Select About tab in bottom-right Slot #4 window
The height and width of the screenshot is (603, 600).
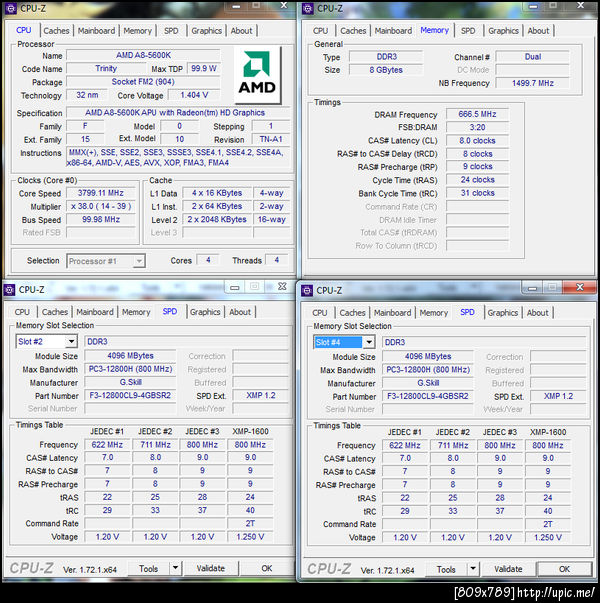(538, 313)
